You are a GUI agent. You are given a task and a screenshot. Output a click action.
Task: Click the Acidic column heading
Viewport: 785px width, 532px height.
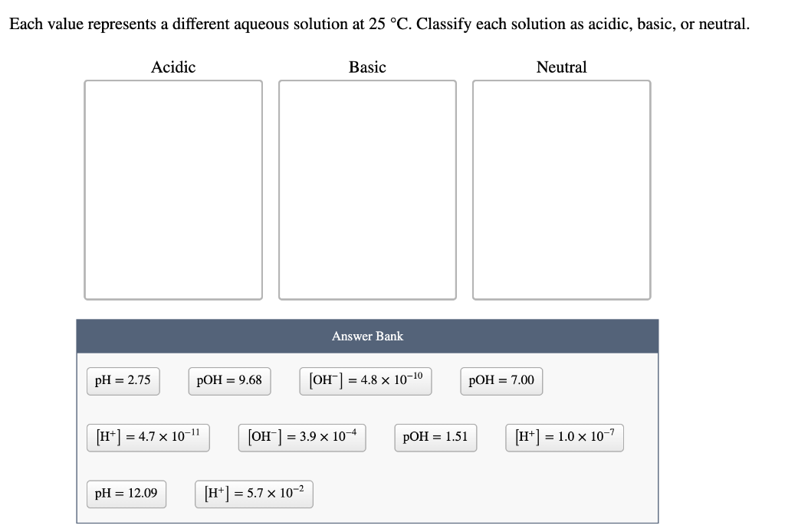173,67
